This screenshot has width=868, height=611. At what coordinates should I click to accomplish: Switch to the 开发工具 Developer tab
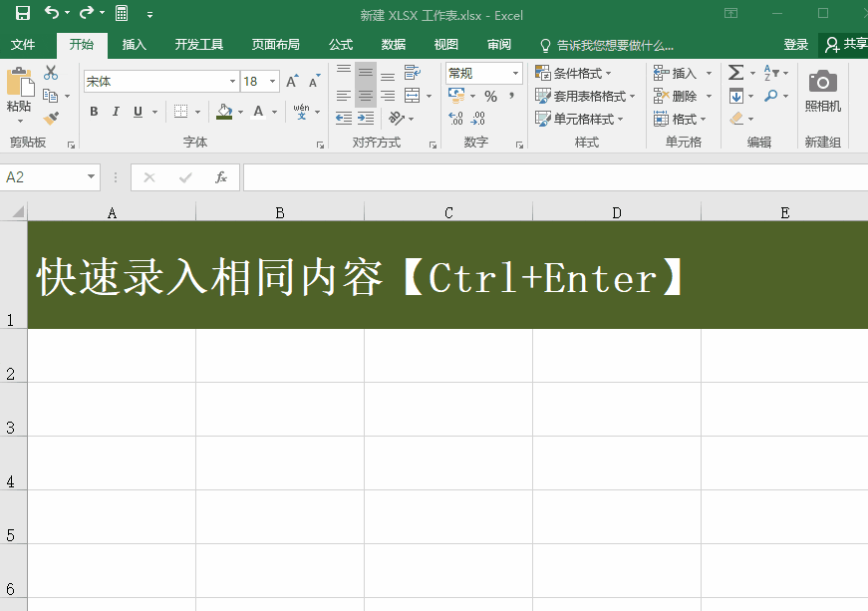click(x=198, y=45)
